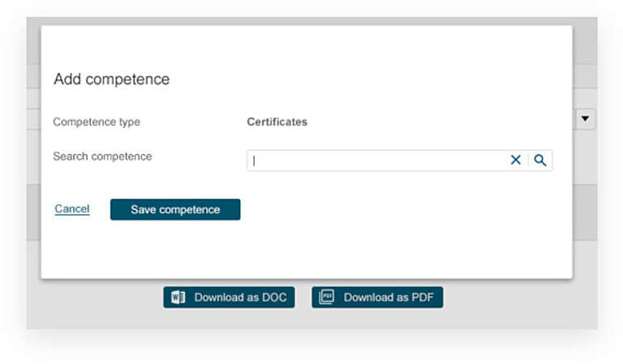Download the document as PDF
Image resolution: width=623 pixels, height=364 pixels.
[377, 298]
